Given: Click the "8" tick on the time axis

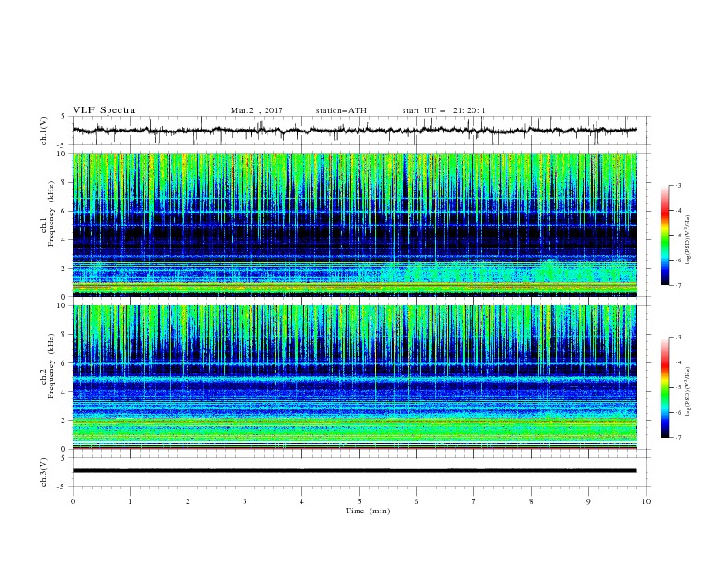Looking at the screenshot, I should click(x=531, y=501).
